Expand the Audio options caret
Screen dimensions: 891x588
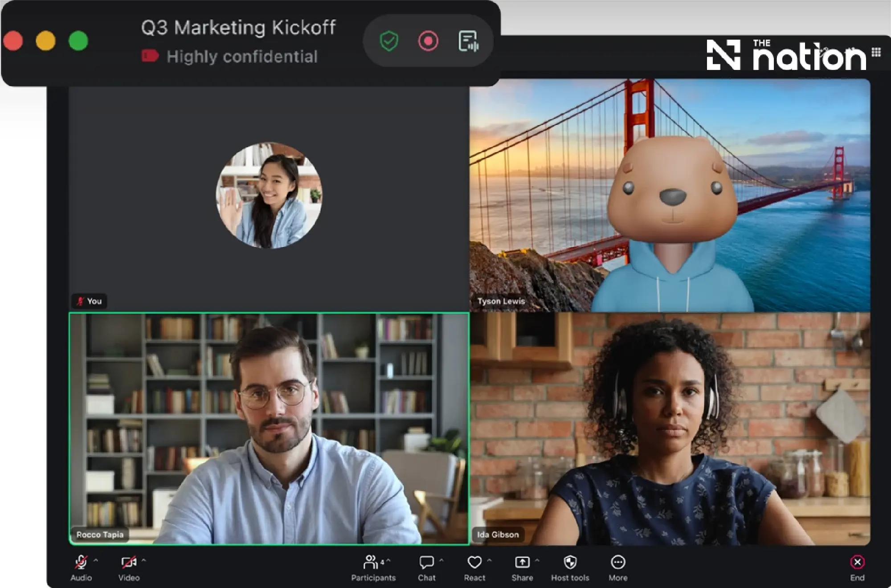pos(96,560)
